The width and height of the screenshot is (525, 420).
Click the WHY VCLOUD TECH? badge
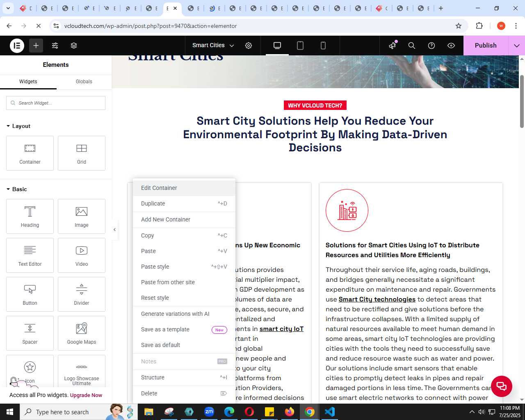click(315, 105)
